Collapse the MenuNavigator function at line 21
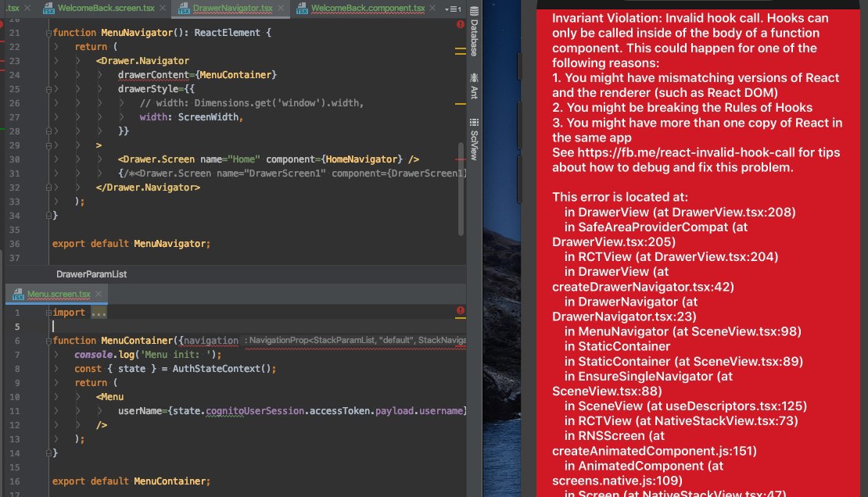This screenshot has width=868, height=497. 48,33
